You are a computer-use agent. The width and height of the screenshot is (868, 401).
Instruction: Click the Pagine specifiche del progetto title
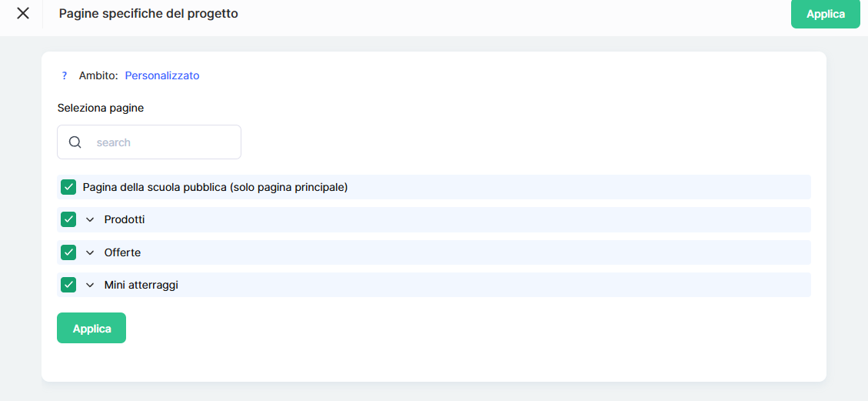pos(148,14)
